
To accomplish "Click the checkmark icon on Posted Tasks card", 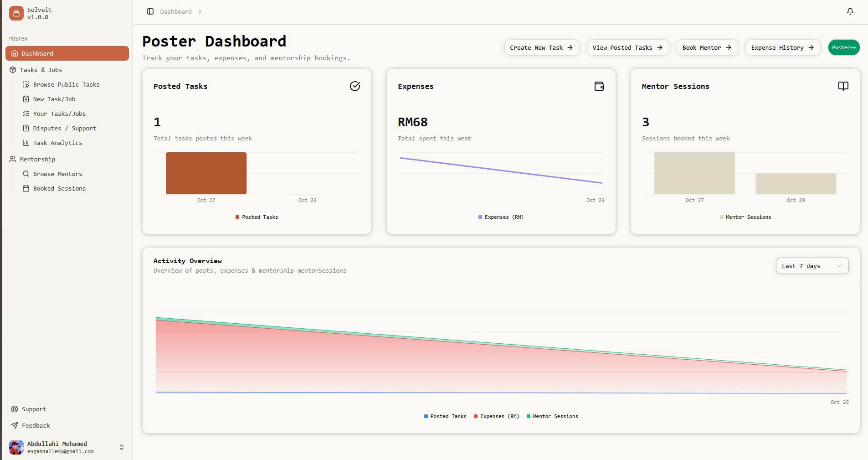I will (355, 86).
